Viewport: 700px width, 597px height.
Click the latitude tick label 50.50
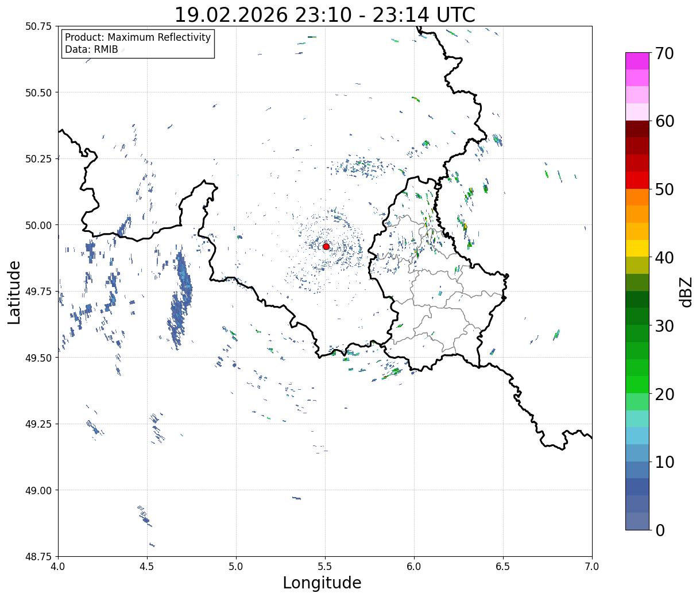click(x=38, y=92)
